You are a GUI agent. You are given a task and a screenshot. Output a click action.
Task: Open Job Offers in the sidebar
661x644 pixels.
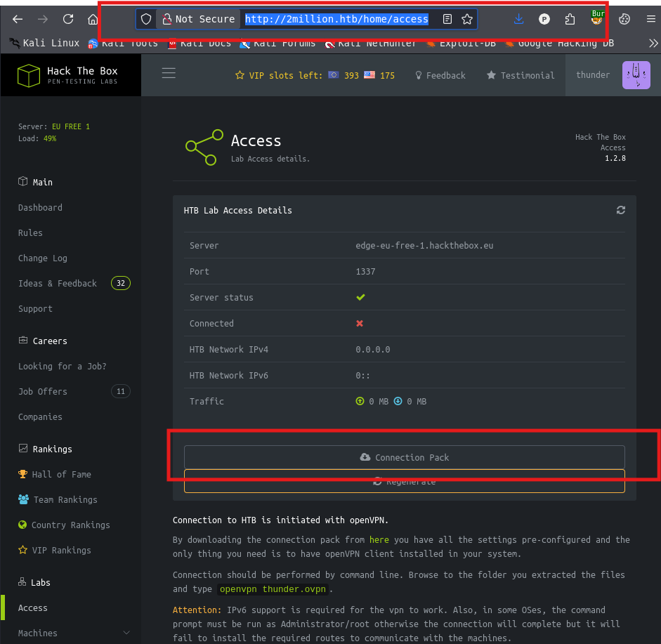(43, 392)
